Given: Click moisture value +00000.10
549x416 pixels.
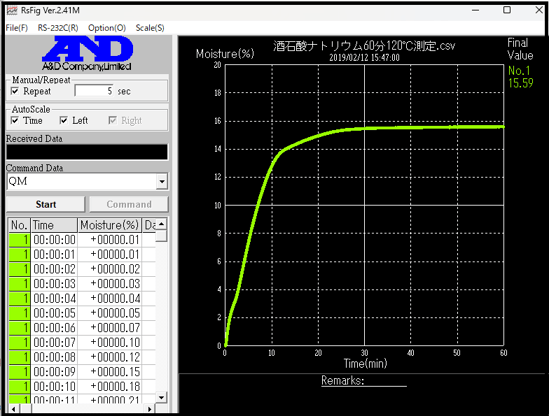Looking at the screenshot, I should 115,342.
